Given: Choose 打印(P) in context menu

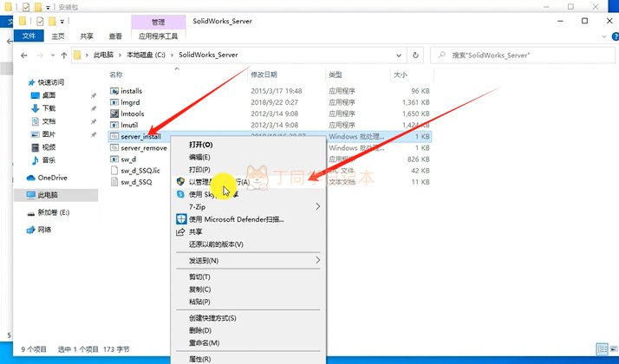Looking at the screenshot, I should (199, 169).
